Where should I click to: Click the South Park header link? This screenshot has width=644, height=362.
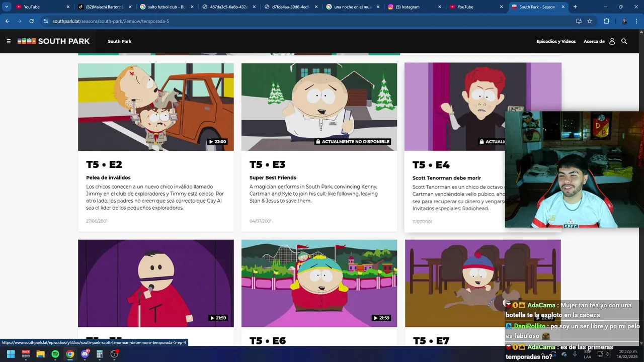pyautogui.click(x=119, y=41)
